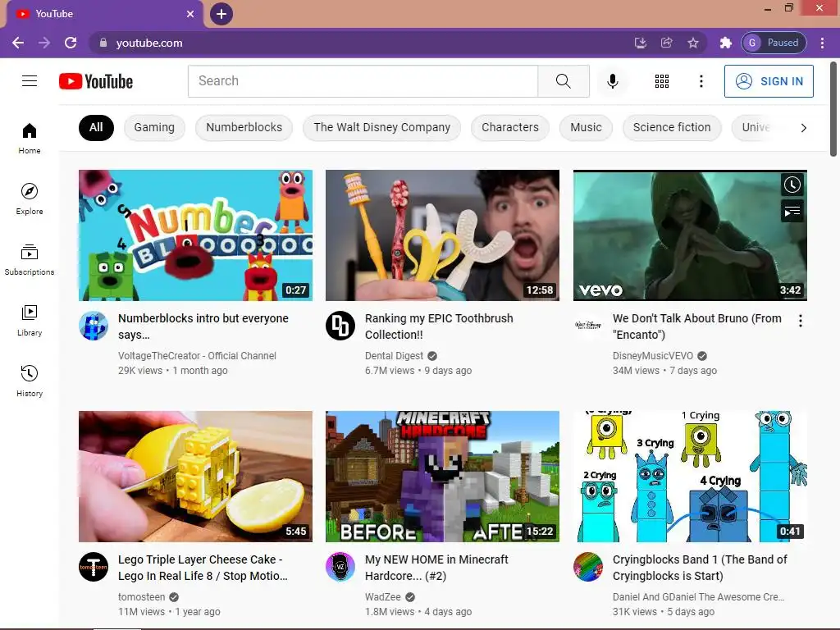Open the WadZee channel name
Image resolution: width=840 pixels, height=630 pixels.
[x=383, y=597]
